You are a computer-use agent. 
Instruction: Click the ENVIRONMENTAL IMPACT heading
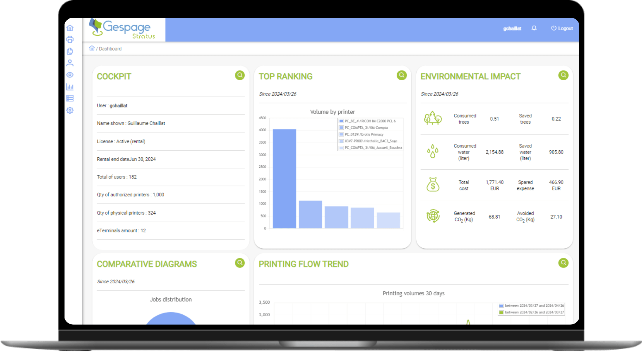click(x=470, y=76)
